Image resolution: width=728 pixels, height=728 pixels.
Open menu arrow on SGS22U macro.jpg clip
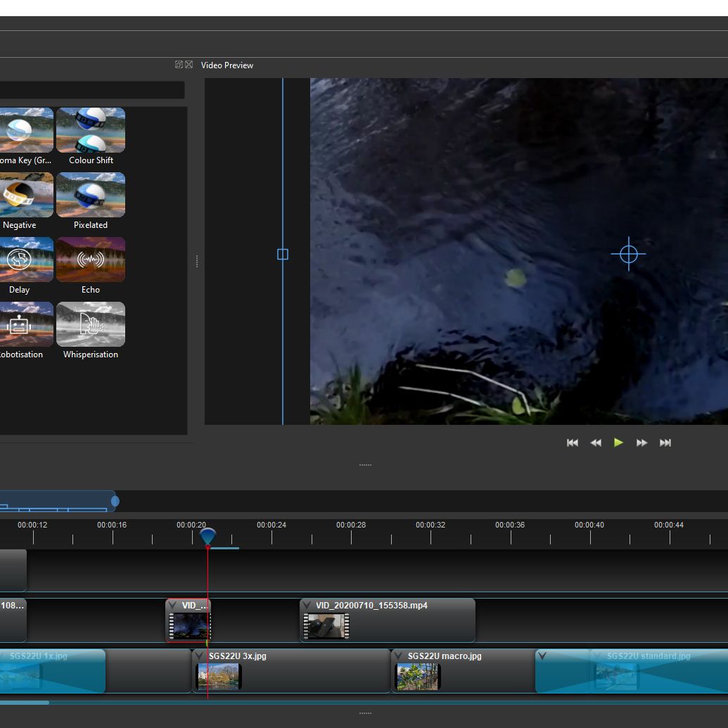(399, 656)
